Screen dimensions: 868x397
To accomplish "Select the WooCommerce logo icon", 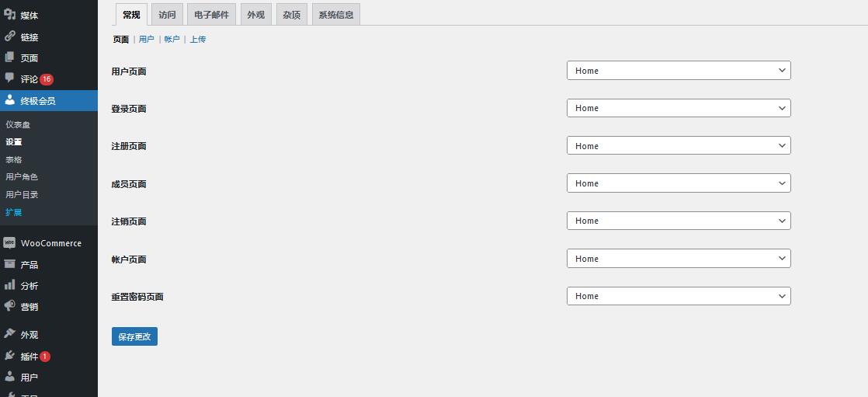I will pyautogui.click(x=9, y=243).
